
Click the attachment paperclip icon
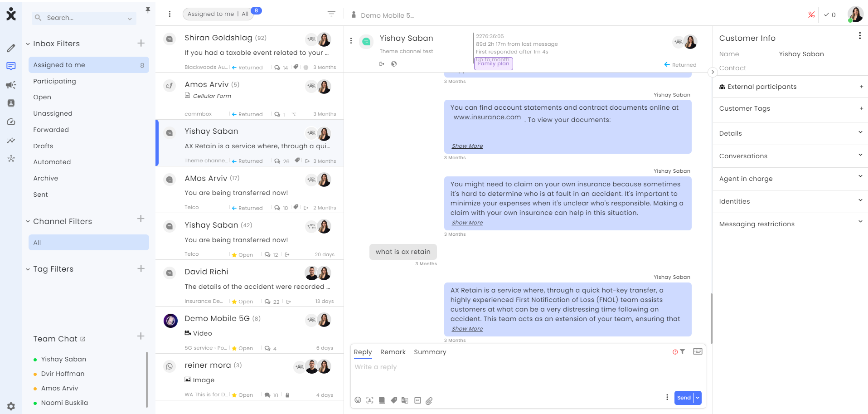click(x=429, y=400)
